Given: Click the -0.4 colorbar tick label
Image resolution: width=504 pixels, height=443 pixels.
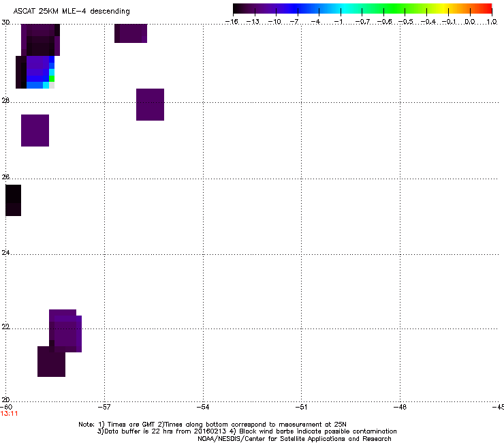Looking at the screenshot, I should click(x=428, y=22).
